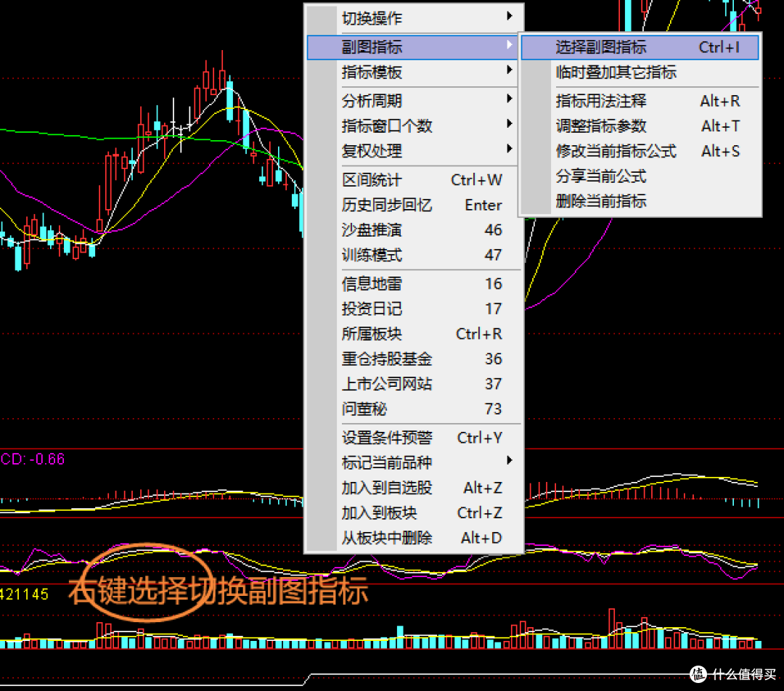This screenshot has width=784, height=691.
Task: Expand arrow beside 标记当前品种
Action: 510,460
